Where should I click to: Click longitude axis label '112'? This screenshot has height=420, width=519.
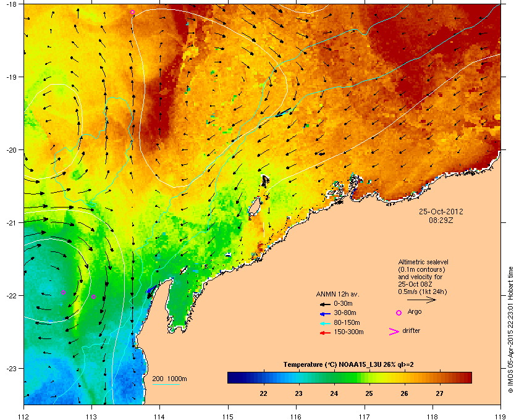pyautogui.click(x=24, y=417)
